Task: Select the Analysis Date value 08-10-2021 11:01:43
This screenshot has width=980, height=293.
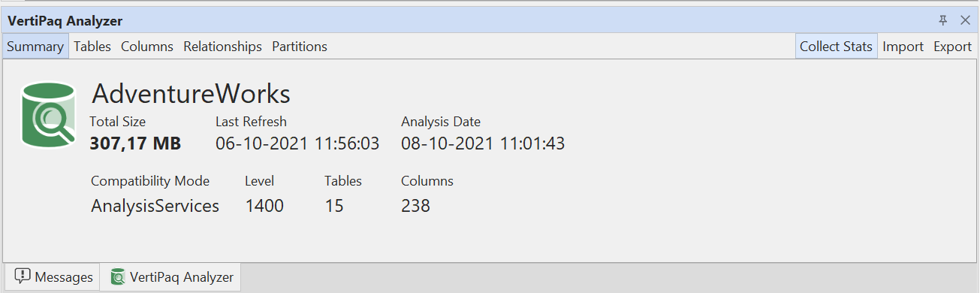Action: [483, 143]
